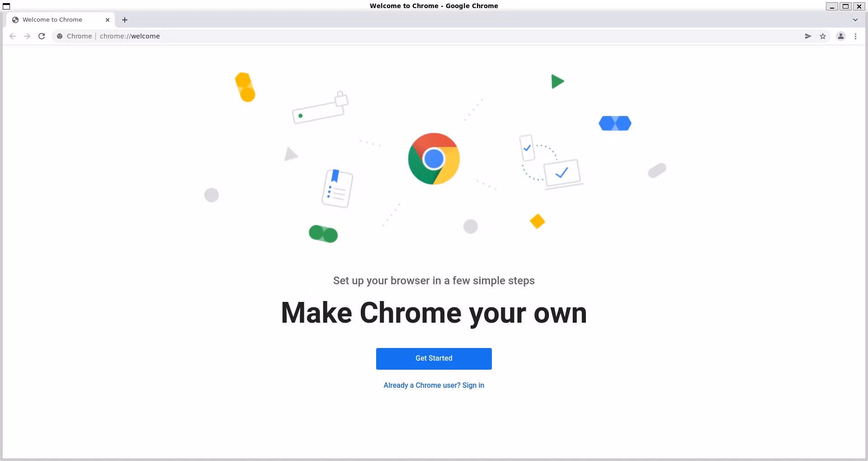Image resolution: width=868 pixels, height=461 pixels.
Task: Bookmark this page with the star icon
Action: pos(823,36)
